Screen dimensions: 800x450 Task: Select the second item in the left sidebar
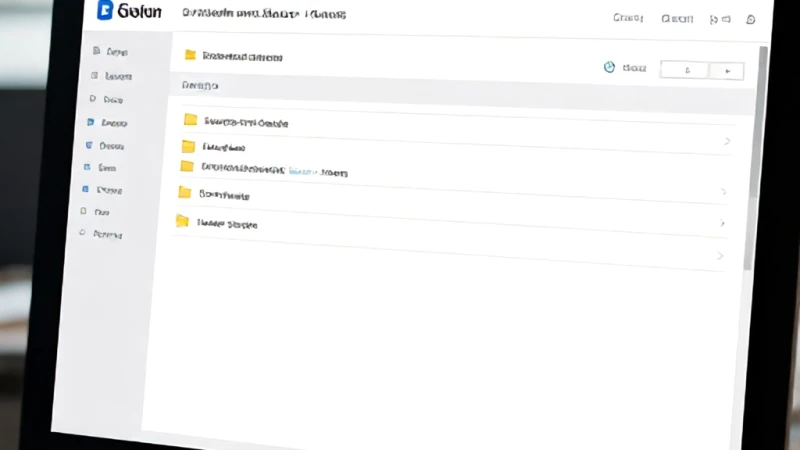(112, 76)
